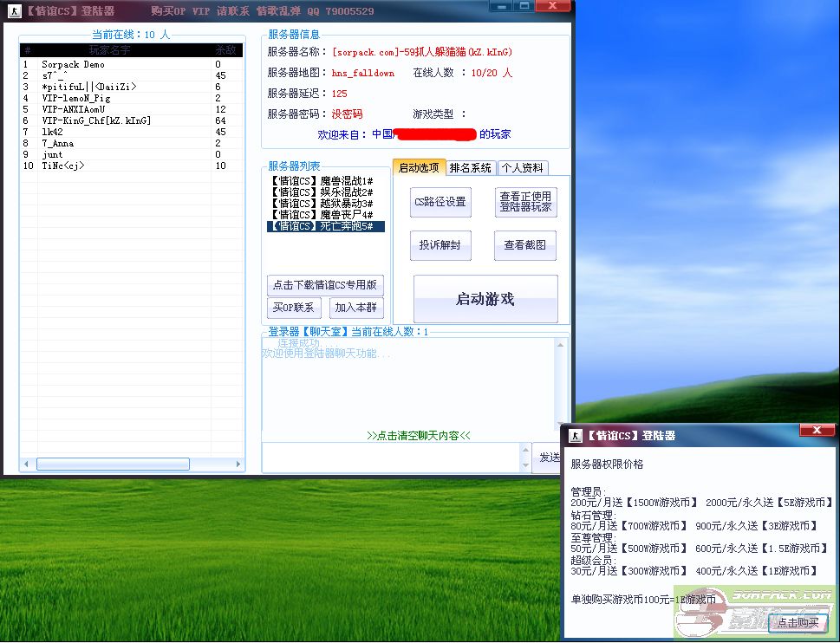Open the 个人资料 tab
840x643 pixels.
(x=522, y=168)
